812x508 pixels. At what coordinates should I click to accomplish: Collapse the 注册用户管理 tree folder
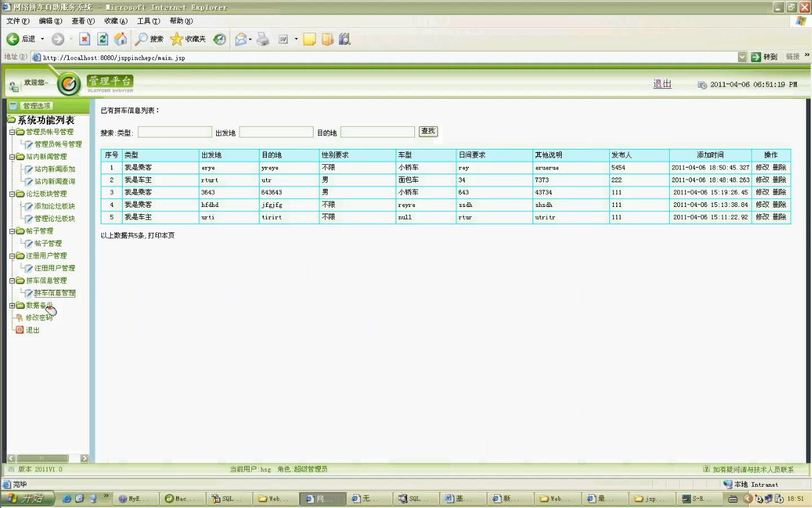coord(11,256)
